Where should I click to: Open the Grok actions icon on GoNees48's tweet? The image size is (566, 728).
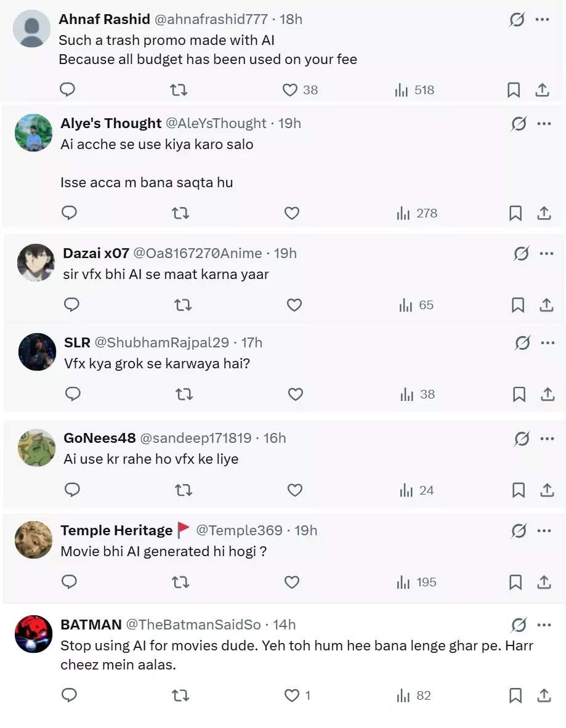point(520,439)
